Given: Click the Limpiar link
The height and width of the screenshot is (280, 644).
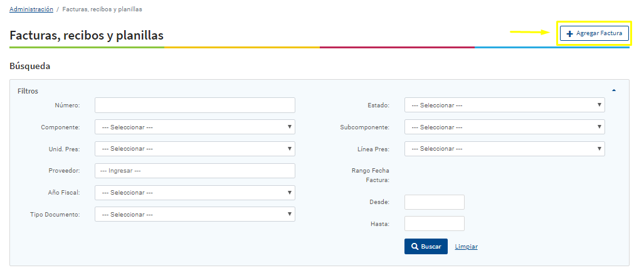Looking at the screenshot, I should tap(466, 247).
